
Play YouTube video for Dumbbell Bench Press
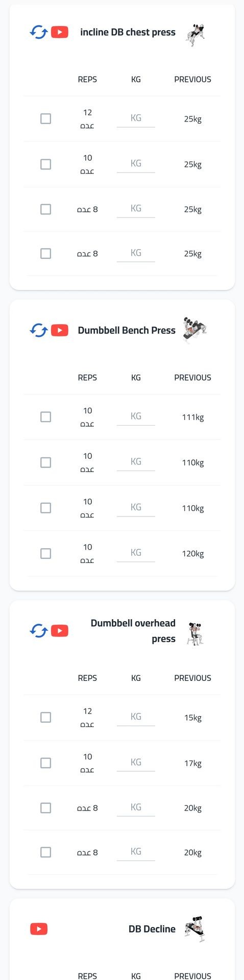pos(60,330)
